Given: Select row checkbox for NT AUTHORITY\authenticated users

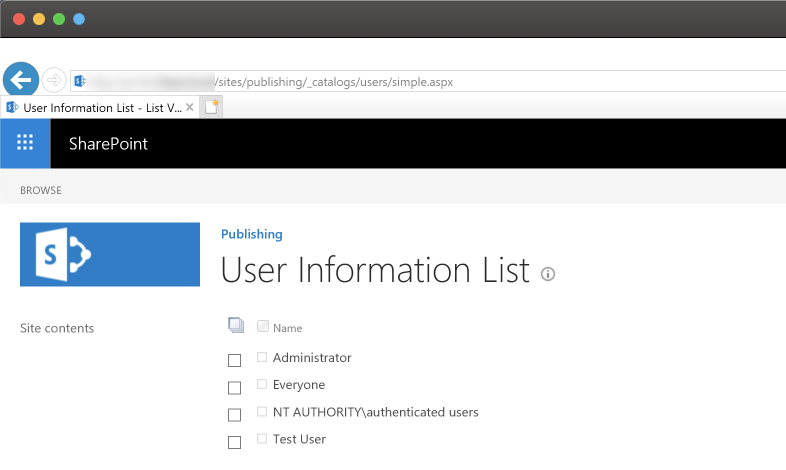Looking at the screenshot, I should pos(234,415).
